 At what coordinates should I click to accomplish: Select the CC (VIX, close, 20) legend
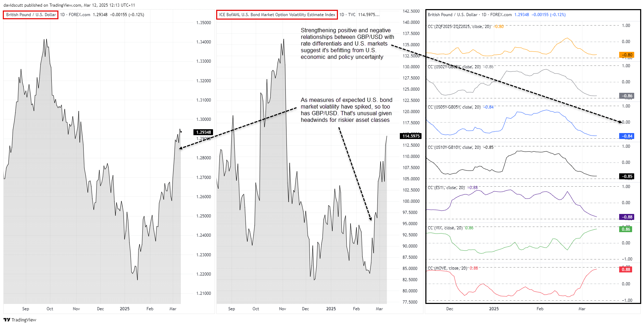[445, 228]
